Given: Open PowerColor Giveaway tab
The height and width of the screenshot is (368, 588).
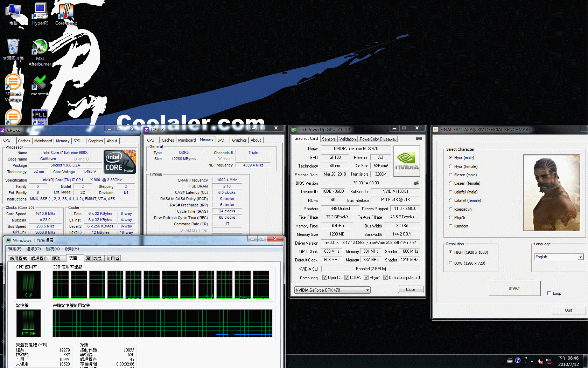Looking at the screenshot, I should coord(378,139).
